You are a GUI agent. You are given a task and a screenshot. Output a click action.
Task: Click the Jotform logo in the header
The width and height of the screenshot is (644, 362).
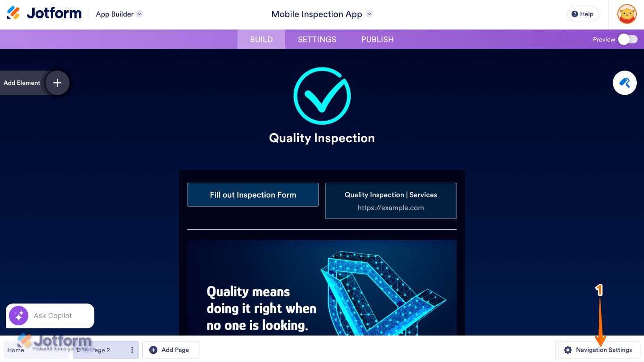click(x=44, y=13)
